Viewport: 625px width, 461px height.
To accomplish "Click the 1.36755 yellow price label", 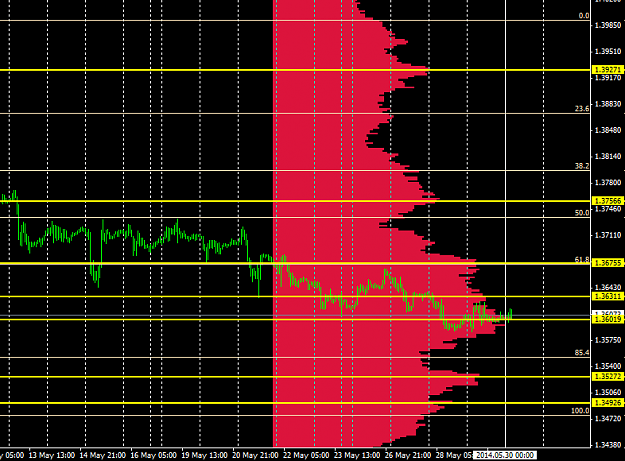I will 608,263.
